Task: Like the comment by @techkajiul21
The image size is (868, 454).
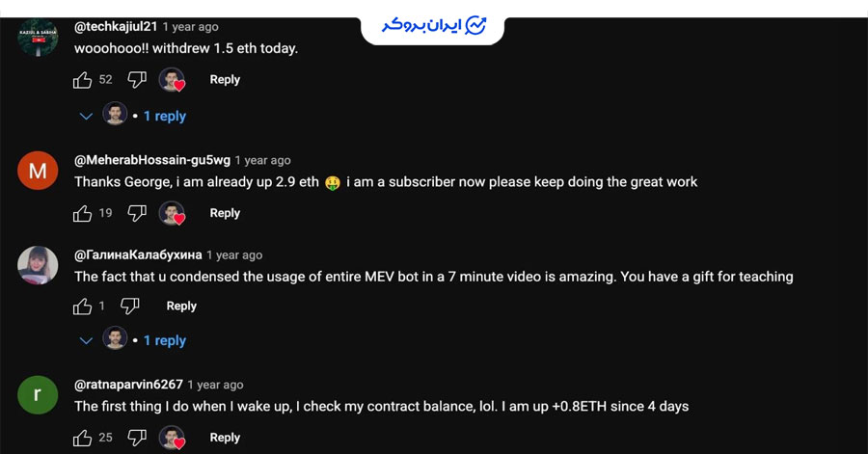Action: tap(83, 80)
